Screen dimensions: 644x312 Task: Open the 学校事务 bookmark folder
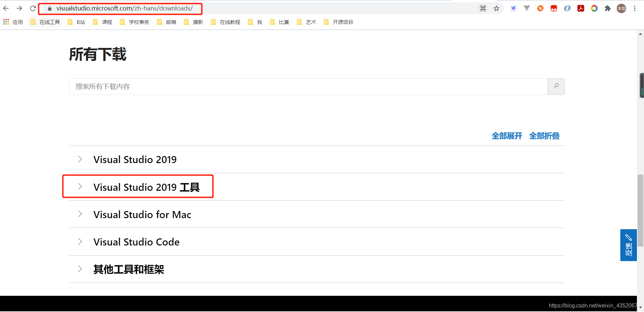(135, 22)
